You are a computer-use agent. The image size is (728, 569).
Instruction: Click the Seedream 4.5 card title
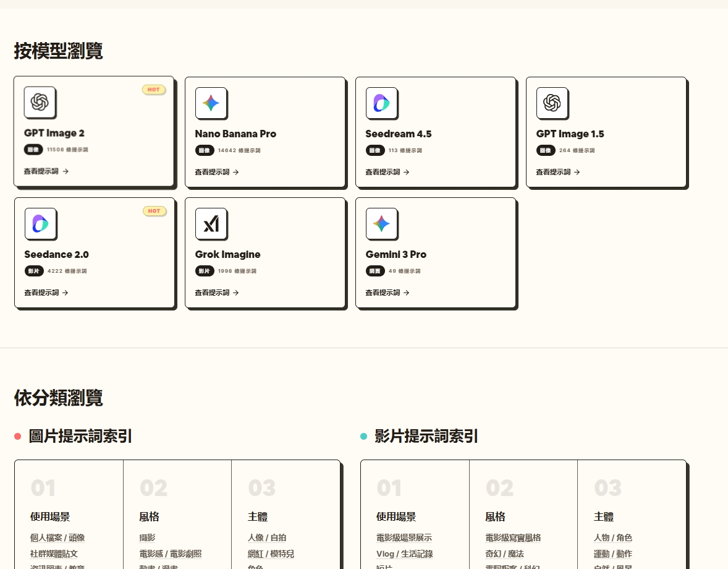pos(399,134)
